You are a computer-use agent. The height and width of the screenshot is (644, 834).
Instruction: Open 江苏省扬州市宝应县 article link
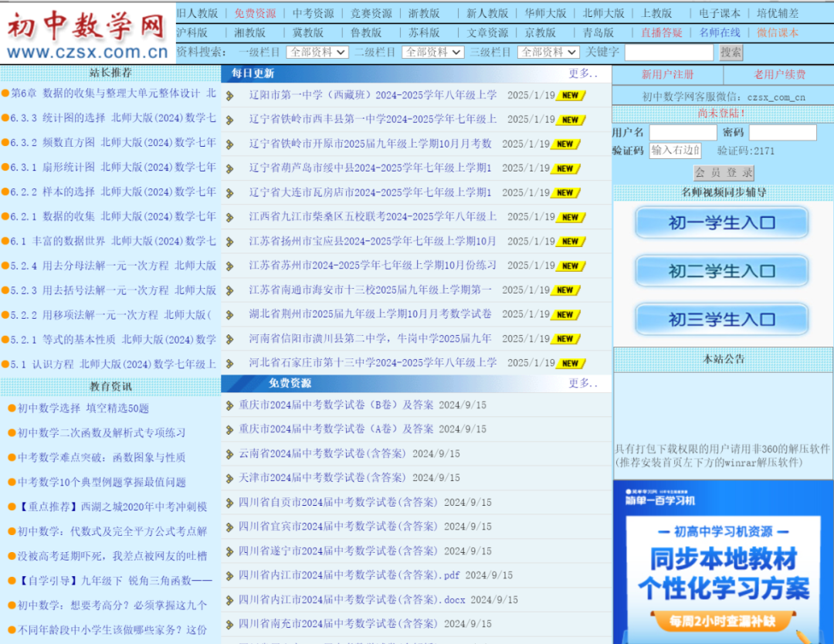[x=373, y=242]
